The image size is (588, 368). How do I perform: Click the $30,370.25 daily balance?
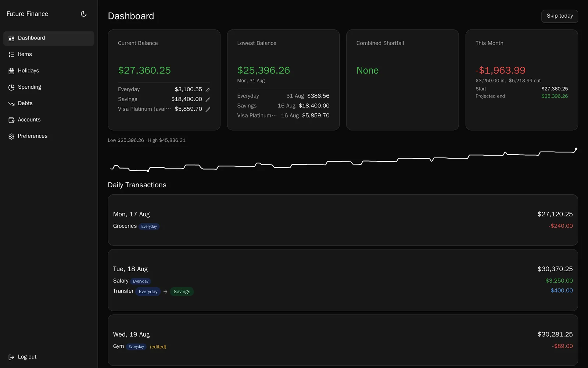(555, 269)
